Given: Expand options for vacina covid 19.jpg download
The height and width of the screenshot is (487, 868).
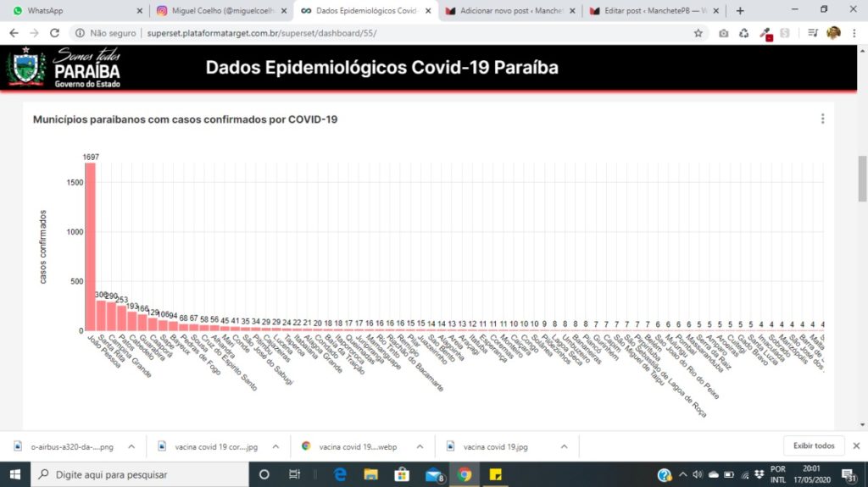Looking at the screenshot, I should coord(564,446).
